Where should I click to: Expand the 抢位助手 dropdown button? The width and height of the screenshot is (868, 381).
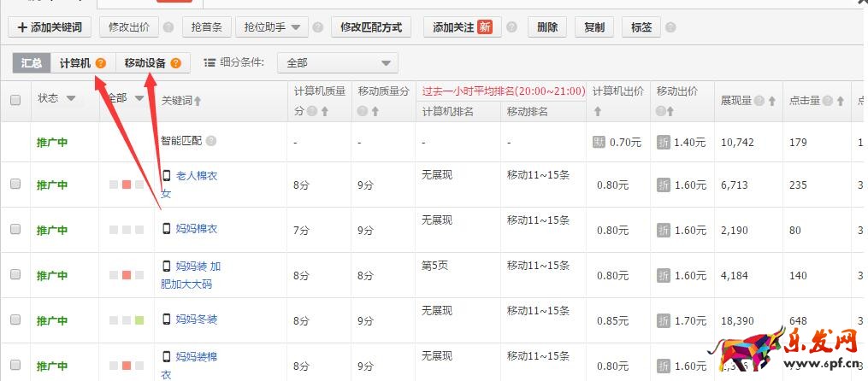[270, 27]
